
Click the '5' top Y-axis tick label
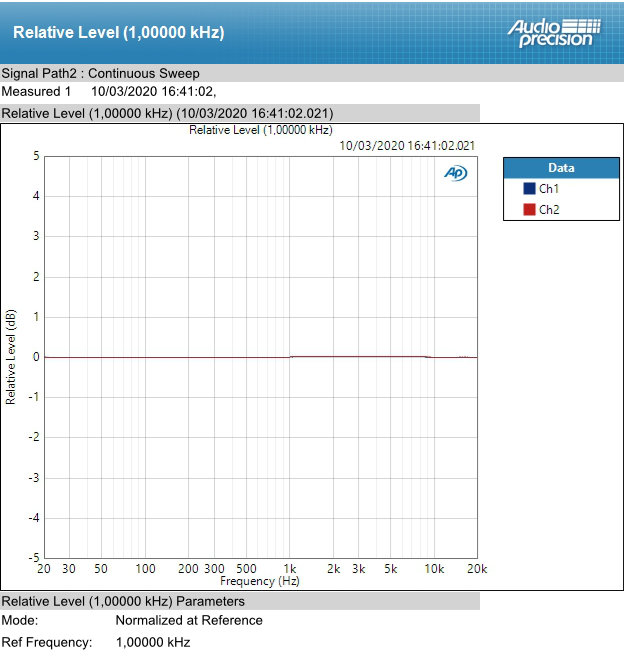pyautogui.click(x=36, y=156)
